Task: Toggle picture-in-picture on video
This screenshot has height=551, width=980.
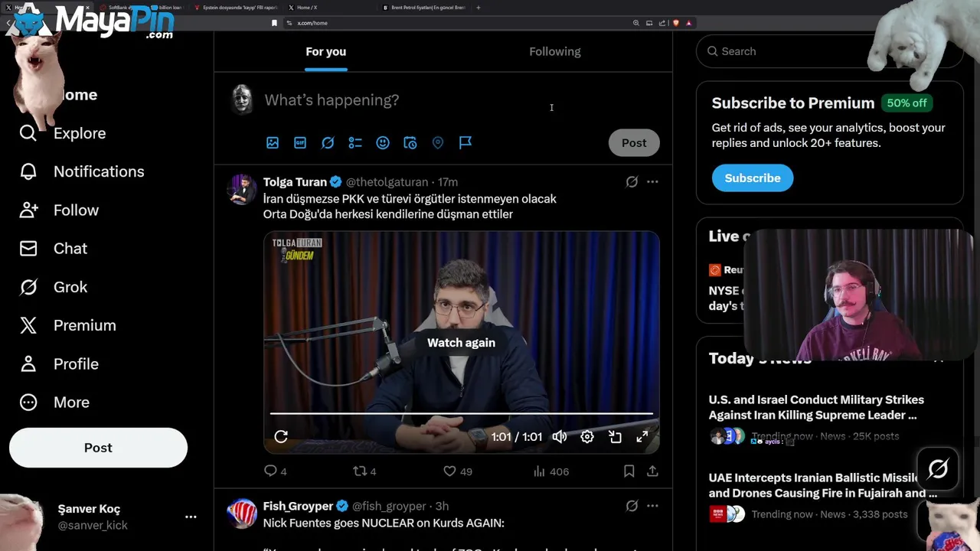Action: [615, 436]
